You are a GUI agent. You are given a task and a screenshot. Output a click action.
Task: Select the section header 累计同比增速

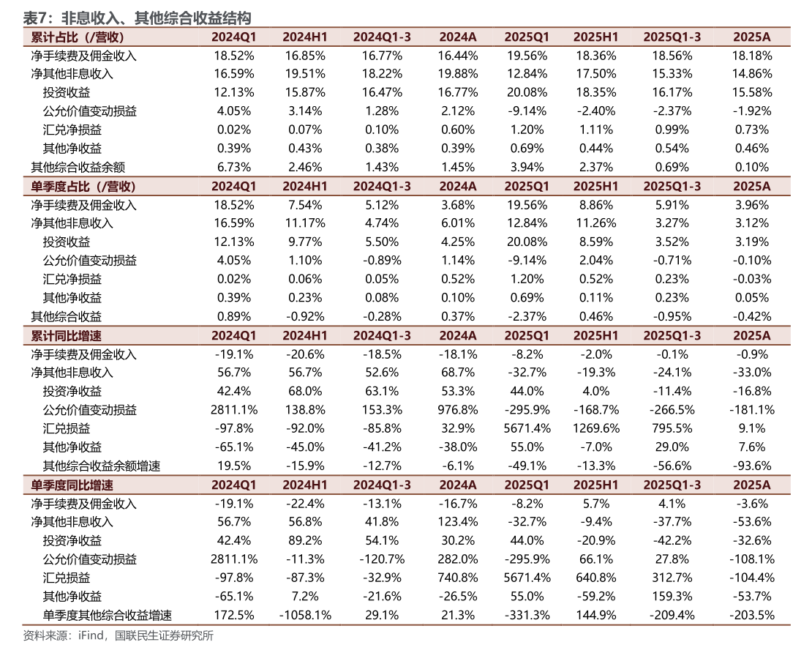[67, 336]
